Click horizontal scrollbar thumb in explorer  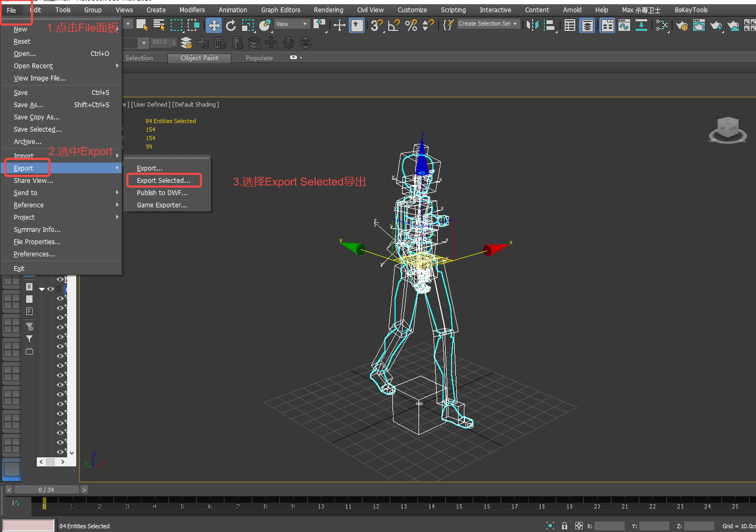pos(51,462)
